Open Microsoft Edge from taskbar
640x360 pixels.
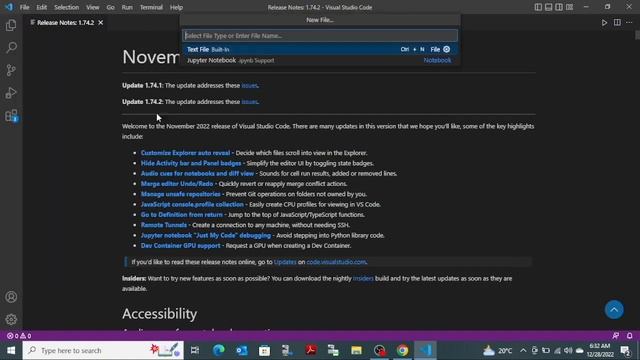click(219, 351)
